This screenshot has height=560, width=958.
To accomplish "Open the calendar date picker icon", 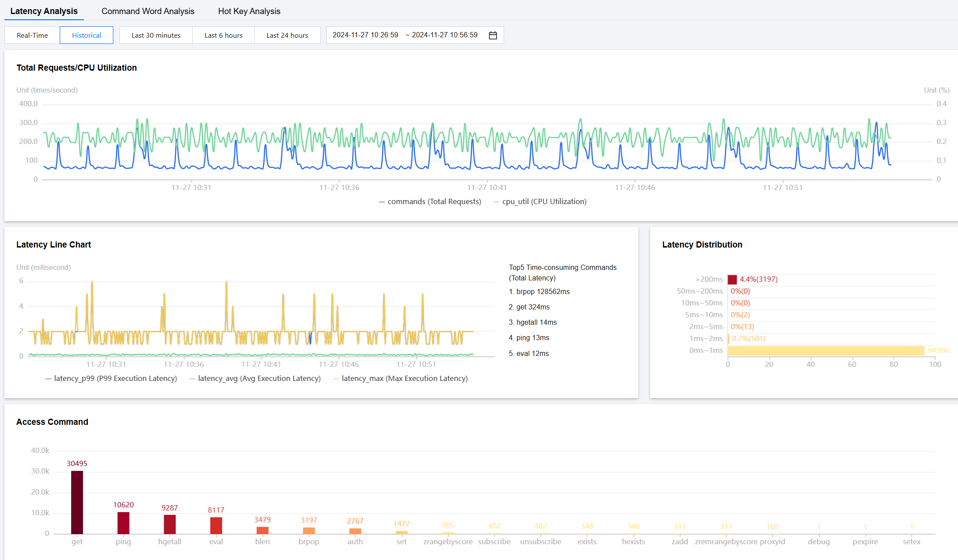I will coord(493,35).
